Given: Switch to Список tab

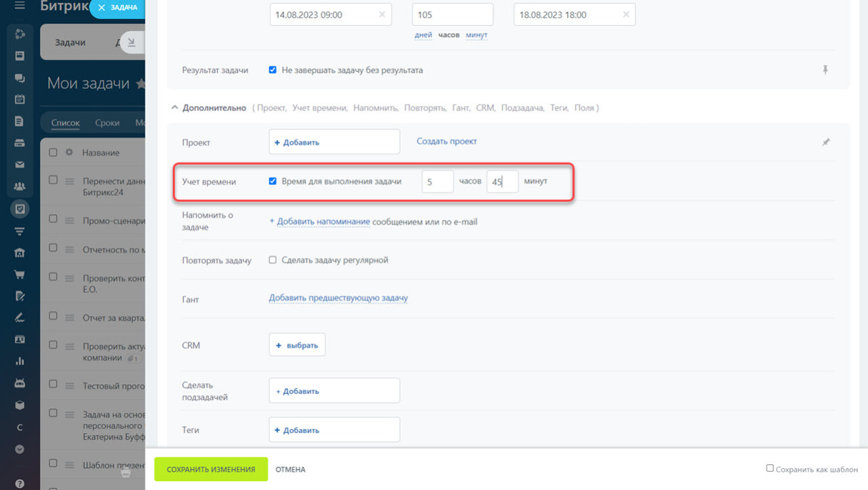Looking at the screenshot, I should pyautogui.click(x=67, y=123).
